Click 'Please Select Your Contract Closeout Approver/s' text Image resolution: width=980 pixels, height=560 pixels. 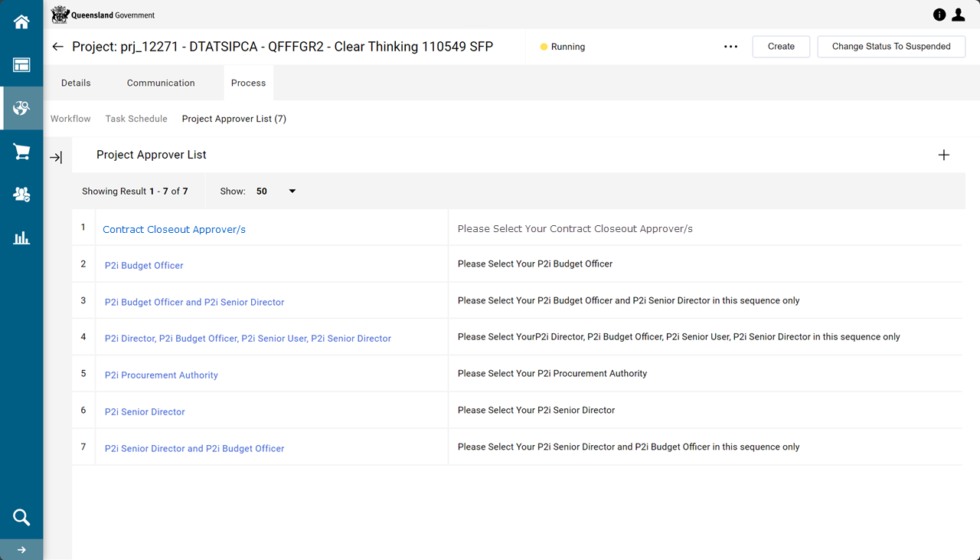click(x=575, y=228)
